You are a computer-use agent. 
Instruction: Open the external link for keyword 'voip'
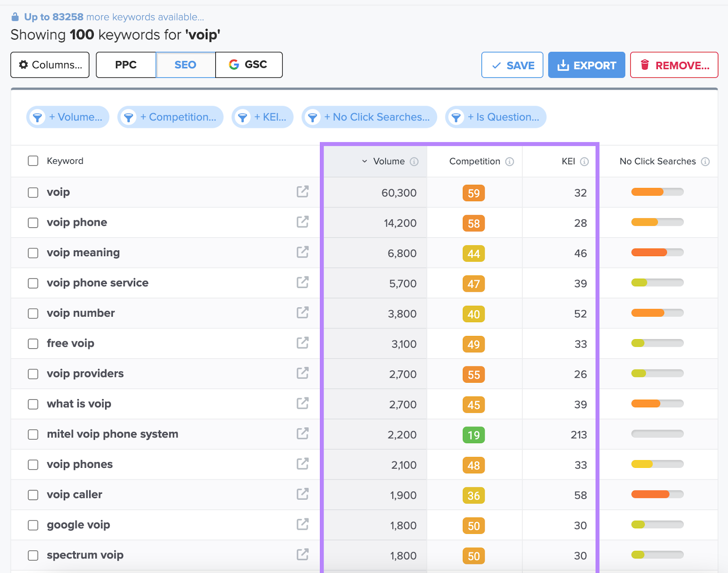tap(302, 192)
